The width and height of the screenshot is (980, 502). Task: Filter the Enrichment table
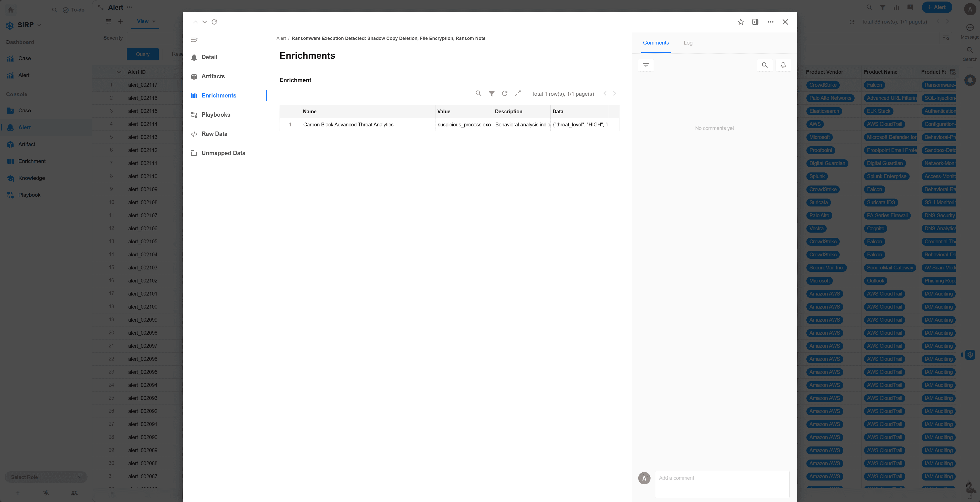point(492,94)
